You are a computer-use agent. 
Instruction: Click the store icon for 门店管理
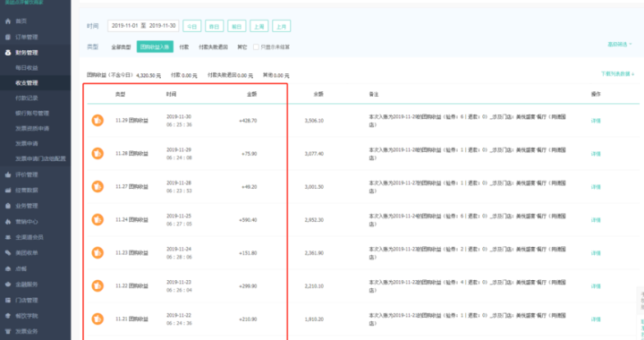8,300
